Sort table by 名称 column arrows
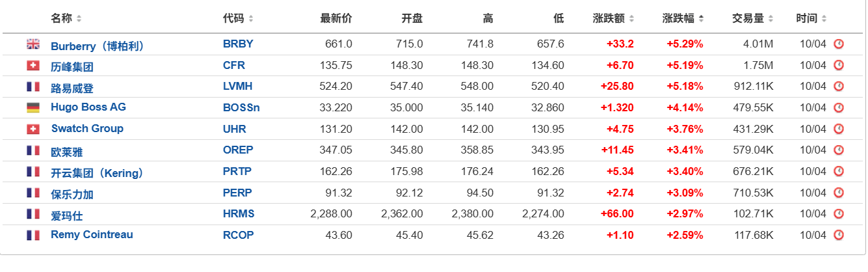Viewport: 868px width, 272px height. click(79, 19)
